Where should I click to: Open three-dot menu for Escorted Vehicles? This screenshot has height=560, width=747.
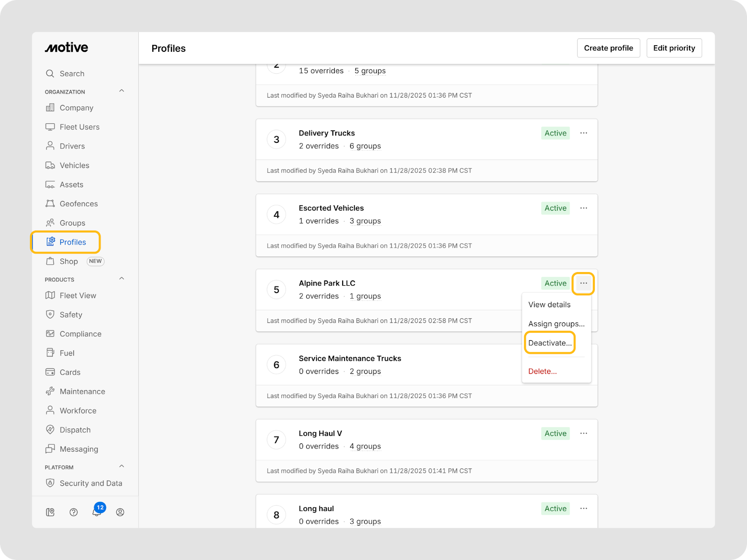584,208
